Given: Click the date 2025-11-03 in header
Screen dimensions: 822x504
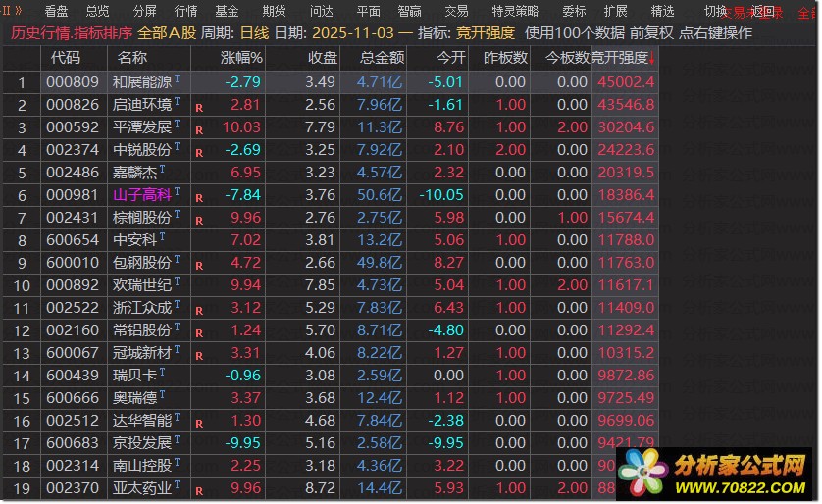Looking at the screenshot, I should click(353, 33).
